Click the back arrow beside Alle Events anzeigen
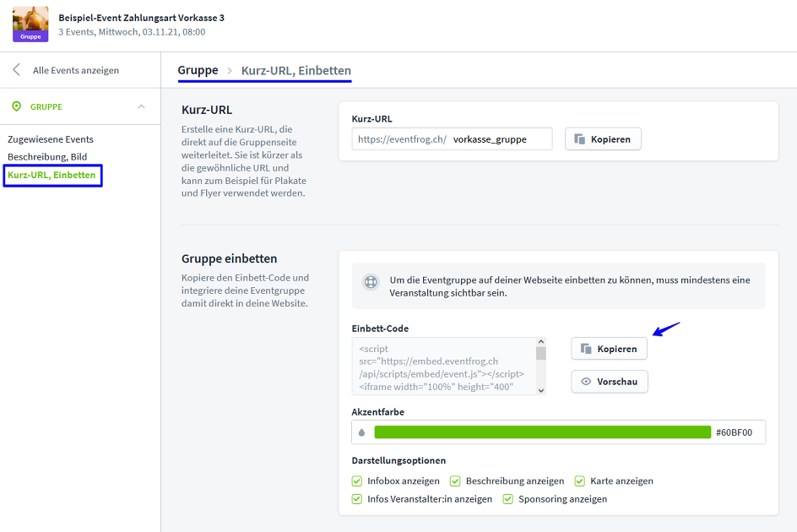The image size is (797, 532). (x=16, y=70)
